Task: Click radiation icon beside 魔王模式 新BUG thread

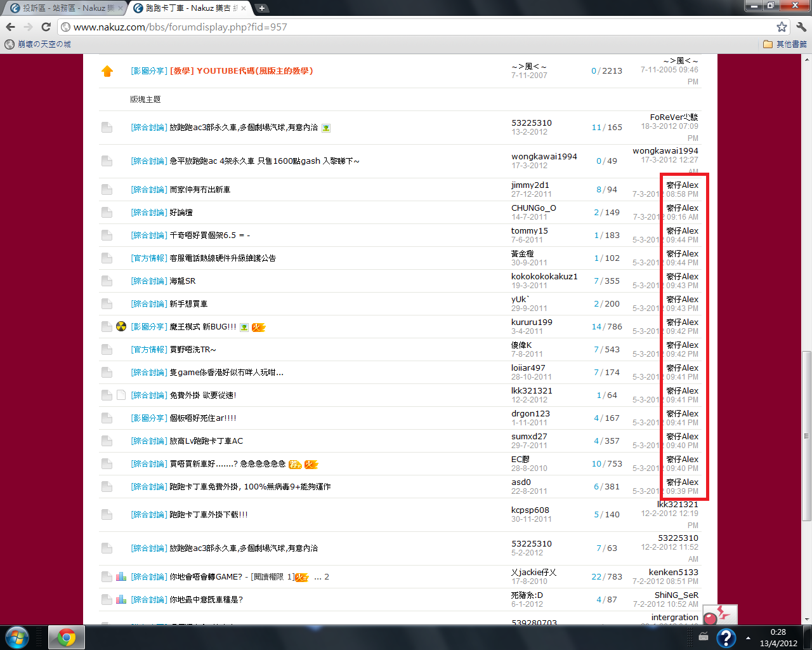Action: click(121, 326)
